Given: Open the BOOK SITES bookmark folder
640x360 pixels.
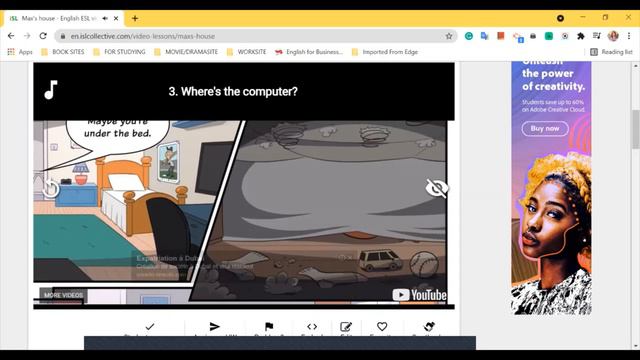Looking at the screenshot, I should [63, 52].
